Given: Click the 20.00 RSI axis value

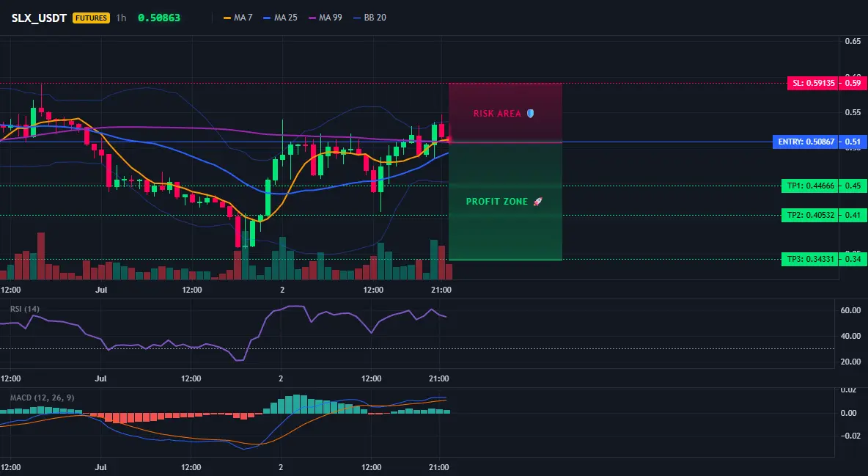Looking at the screenshot, I should (850, 362).
